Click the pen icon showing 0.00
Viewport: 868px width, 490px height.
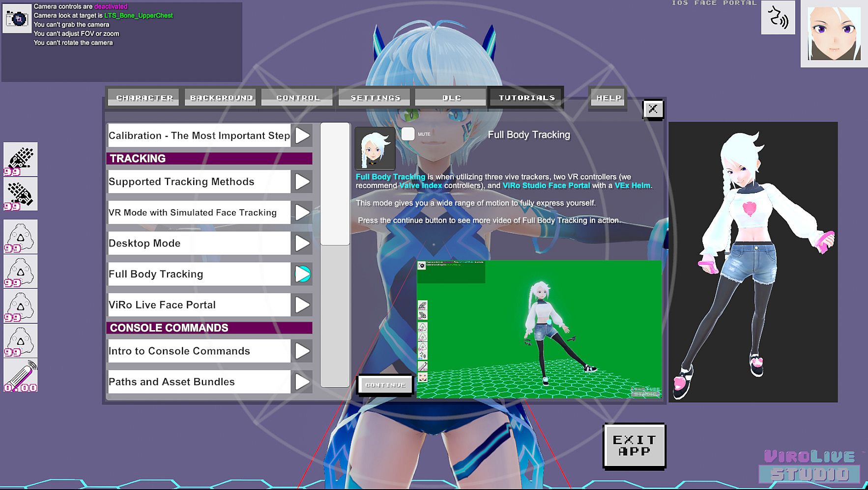pyautogui.click(x=21, y=376)
